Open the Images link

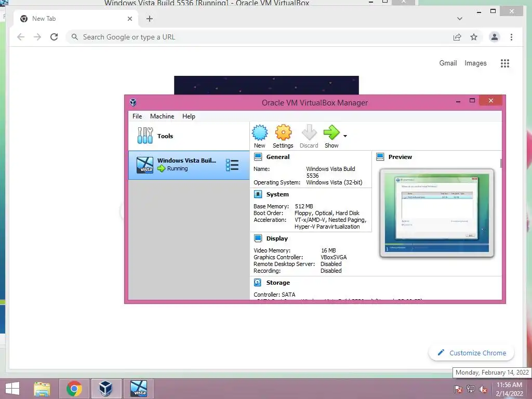[475, 63]
